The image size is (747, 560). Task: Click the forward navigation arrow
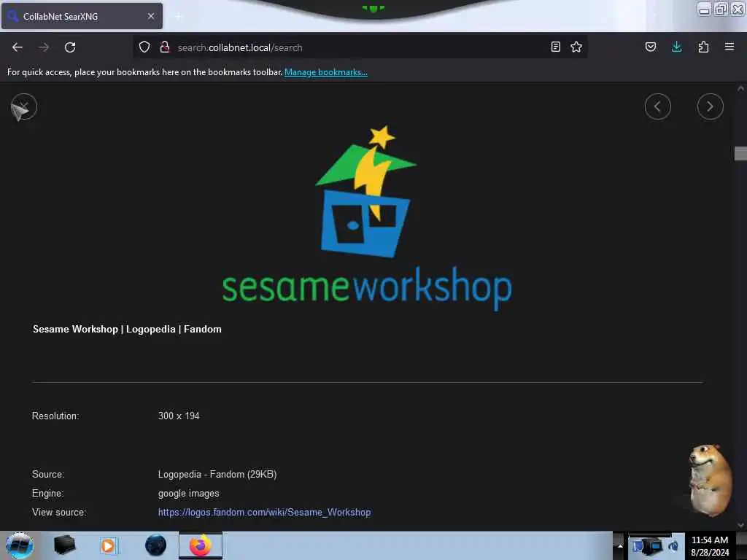click(44, 47)
